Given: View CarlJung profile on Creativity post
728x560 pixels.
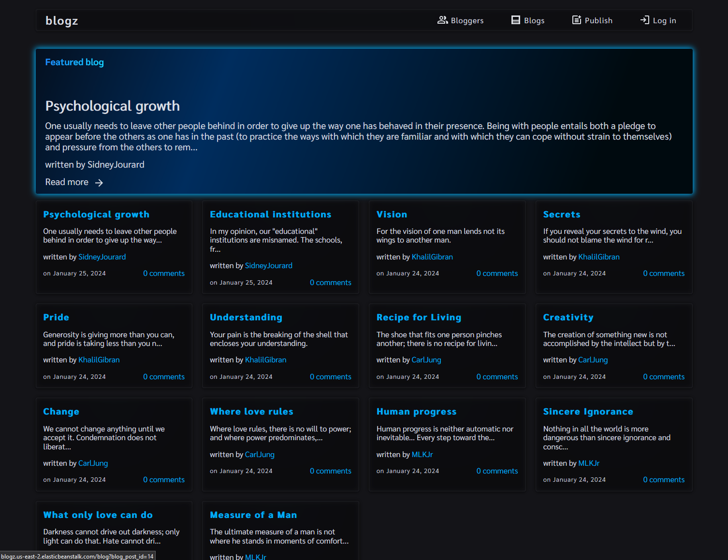Looking at the screenshot, I should coord(593,360).
